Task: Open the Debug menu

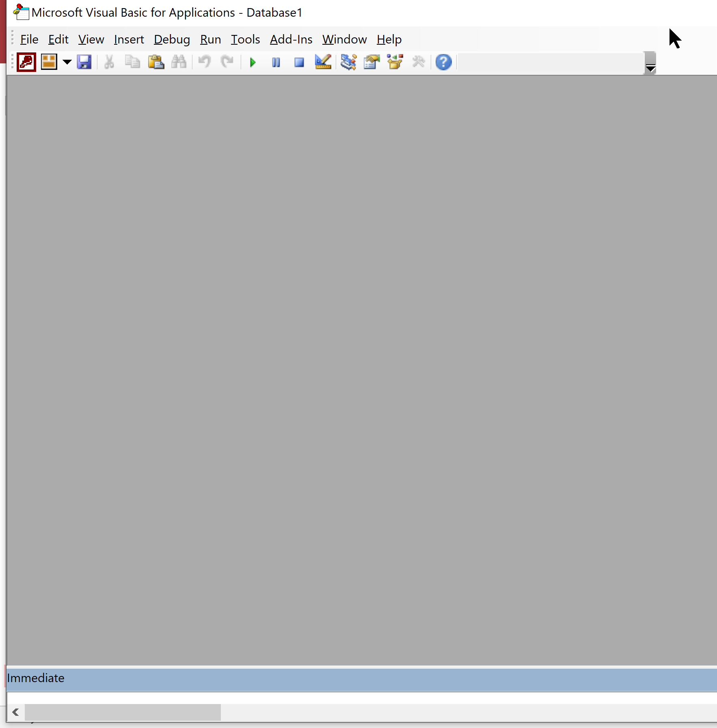Action: click(x=172, y=39)
